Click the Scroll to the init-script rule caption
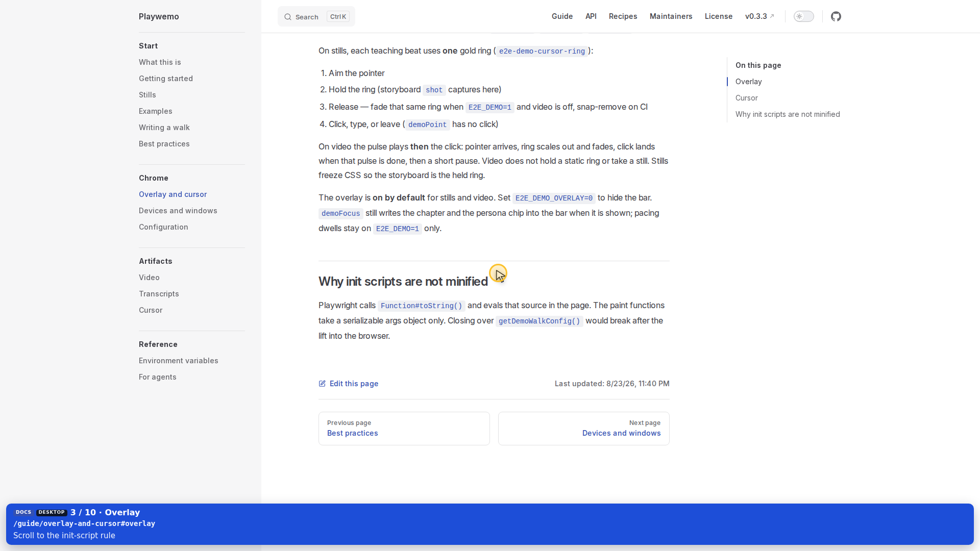 pyautogui.click(x=64, y=536)
